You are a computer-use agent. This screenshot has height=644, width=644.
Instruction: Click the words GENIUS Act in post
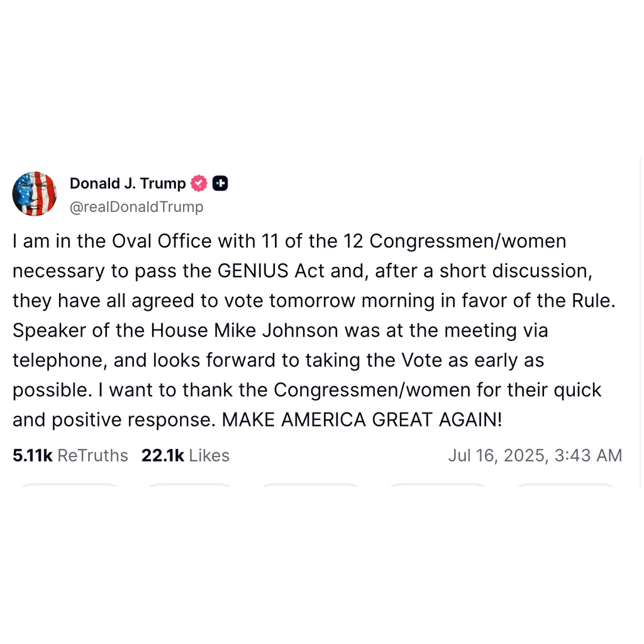click(x=271, y=270)
